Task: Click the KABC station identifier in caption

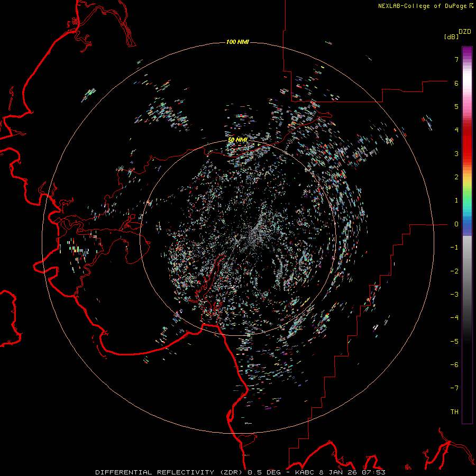Action: pos(305,472)
